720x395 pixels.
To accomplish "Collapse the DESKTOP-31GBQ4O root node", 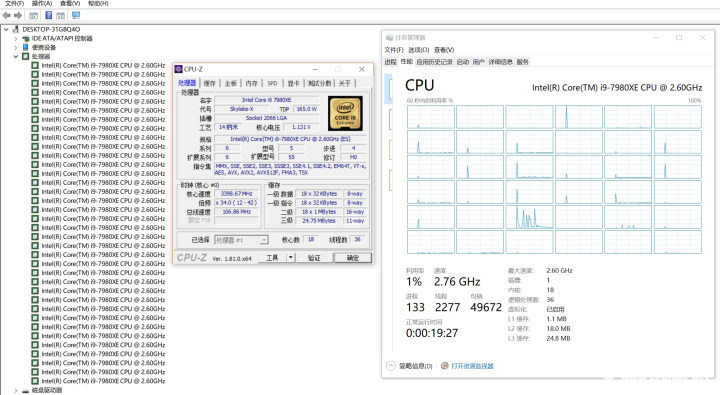I will pyautogui.click(x=6, y=29).
